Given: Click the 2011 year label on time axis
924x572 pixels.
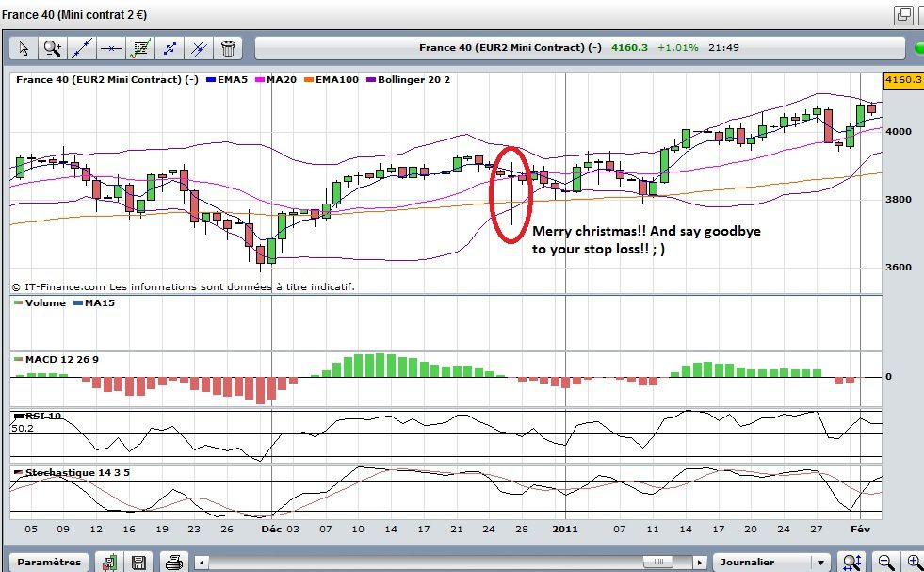Looking at the screenshot, I should (565, 530).
